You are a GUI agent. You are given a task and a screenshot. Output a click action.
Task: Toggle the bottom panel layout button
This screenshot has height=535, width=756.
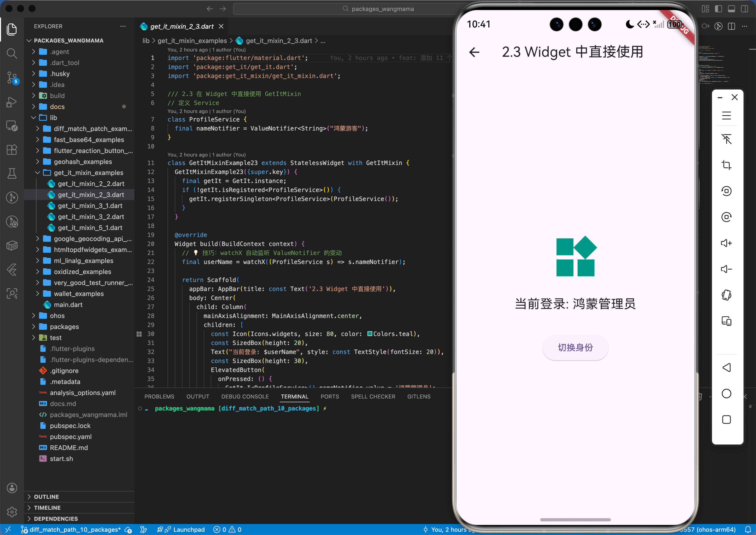click(x=731, y=9)
